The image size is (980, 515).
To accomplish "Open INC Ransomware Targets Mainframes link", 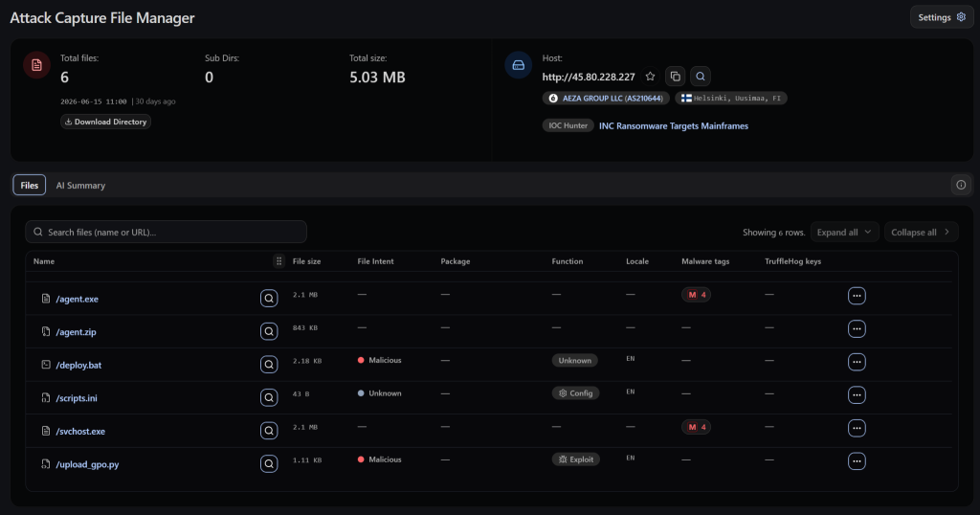I will [x=673, y=125].
